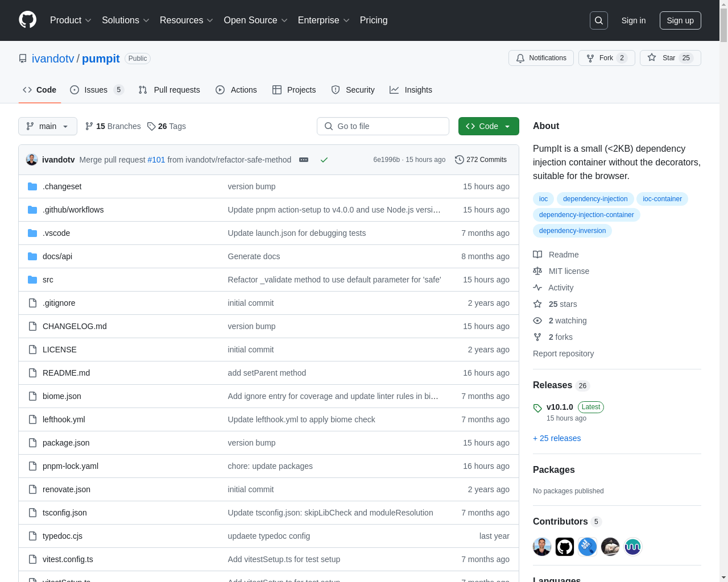Open the package.json file
Screen dimensions: 728x582
(x=66, y=443)
